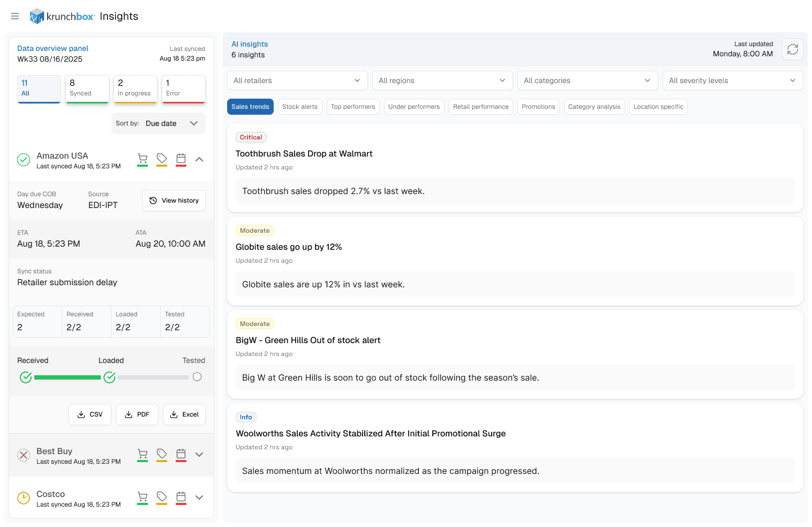This screenshot has width=812, height=527.
Task: Click the Best Buy price tag icon
Action: 162,454
